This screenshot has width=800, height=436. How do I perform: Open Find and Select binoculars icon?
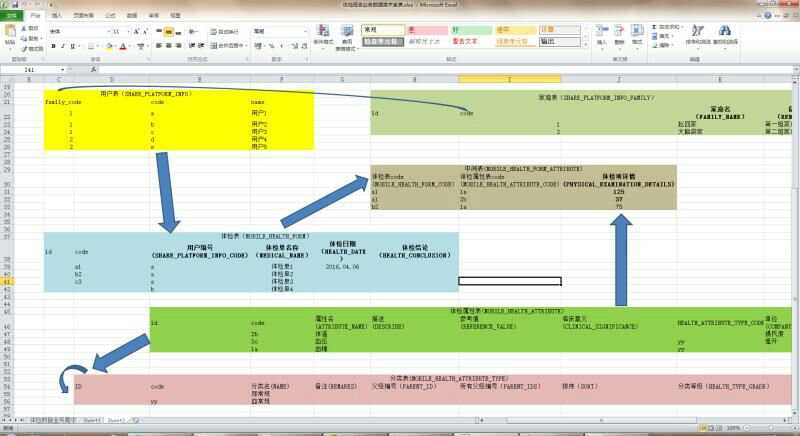[725, 33]
